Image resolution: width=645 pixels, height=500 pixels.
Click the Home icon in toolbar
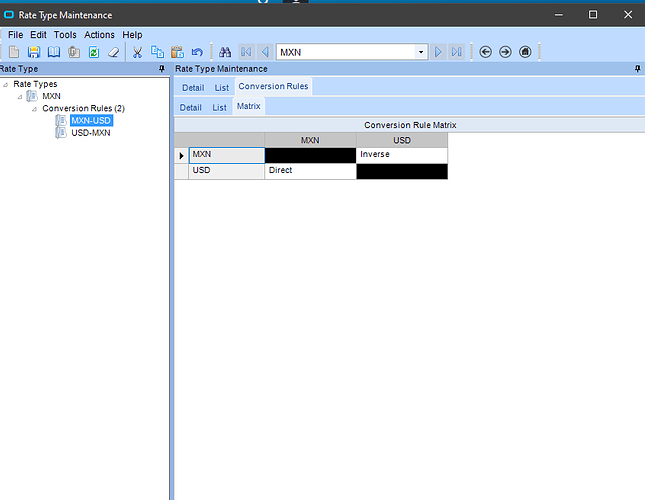click(525, 52)
